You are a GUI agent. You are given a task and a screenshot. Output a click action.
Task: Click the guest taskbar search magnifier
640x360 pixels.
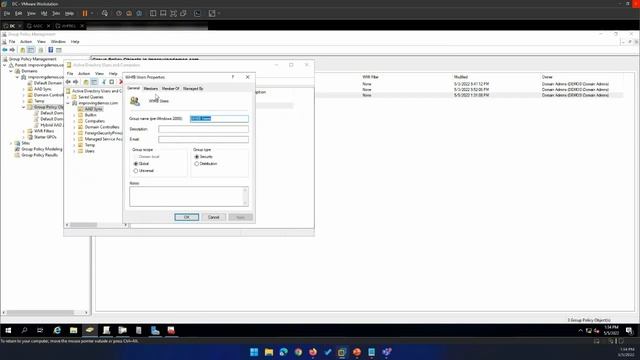24,330
